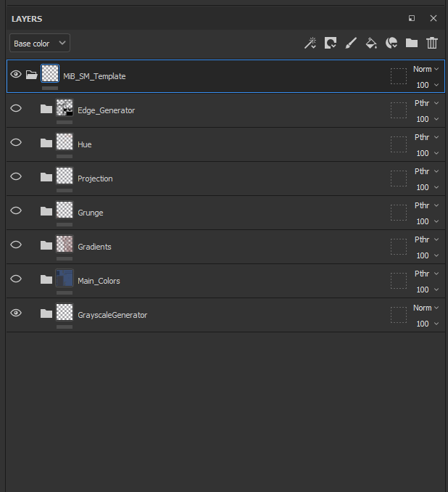
Task: Click the add smart material icon
Action: (x=391, y=44)
